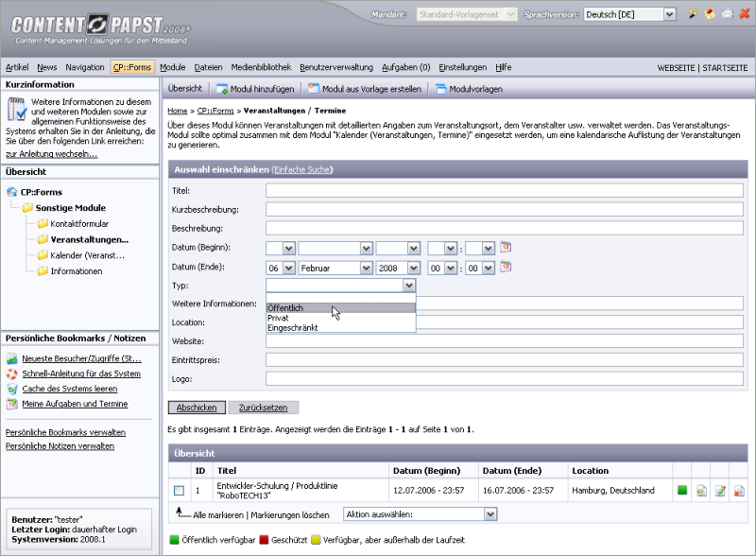The image size is (756, 556).
Task: Open the Aufgaben (0) menu
Action: [x=406, y=67]
